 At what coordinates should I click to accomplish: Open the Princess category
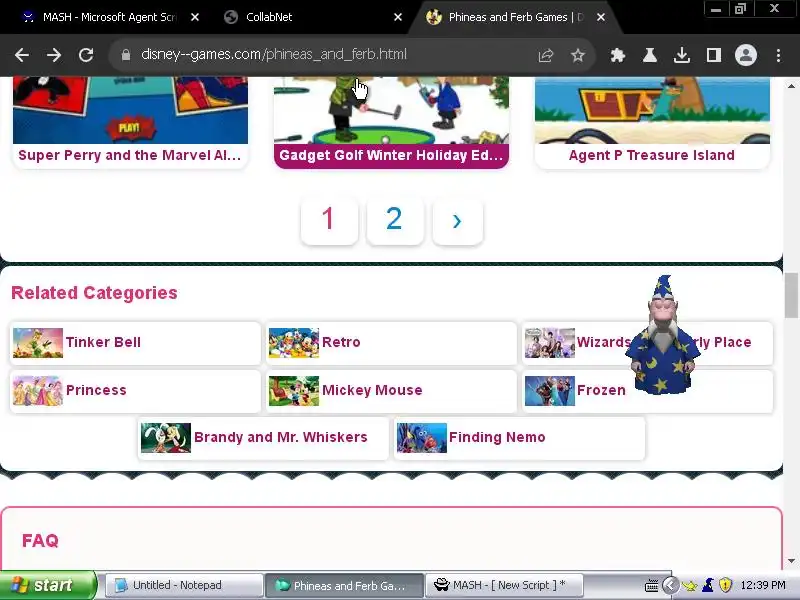(x=135, y=390)
